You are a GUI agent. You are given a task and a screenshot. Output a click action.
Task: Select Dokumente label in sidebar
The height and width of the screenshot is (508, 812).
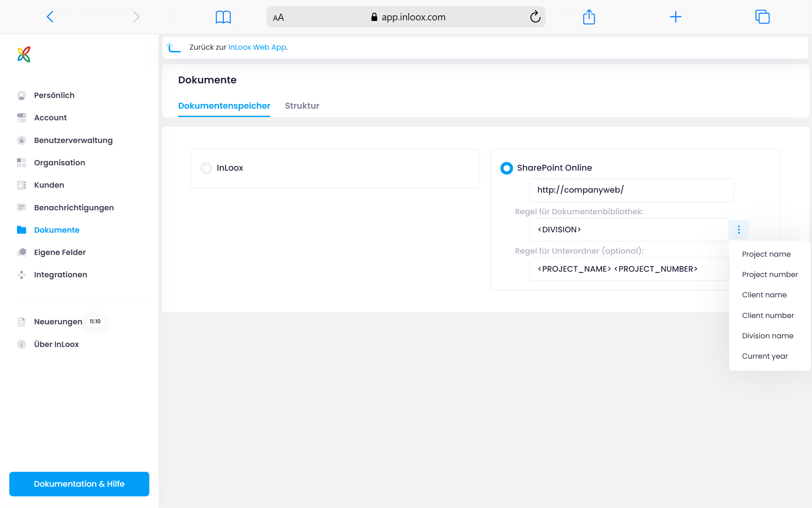click(57, 230)
